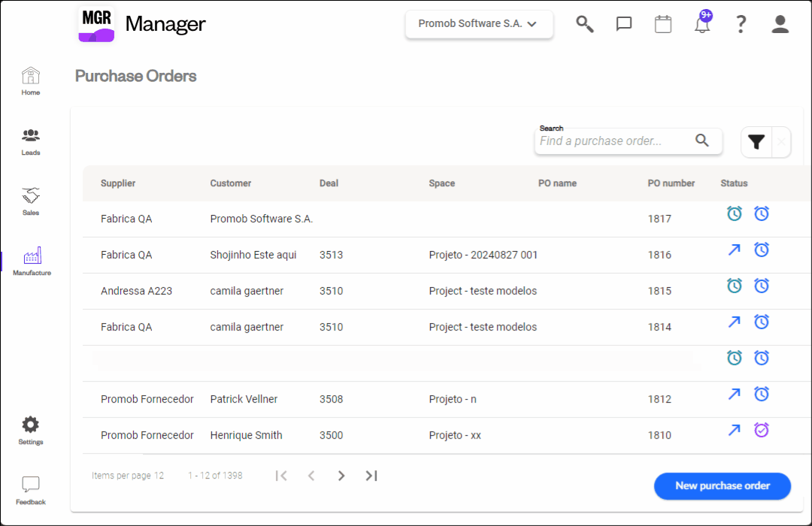This screenshot has width=812, height=526.
Task: Select customer Henrique Smith cell
Action: pos(246,435)
